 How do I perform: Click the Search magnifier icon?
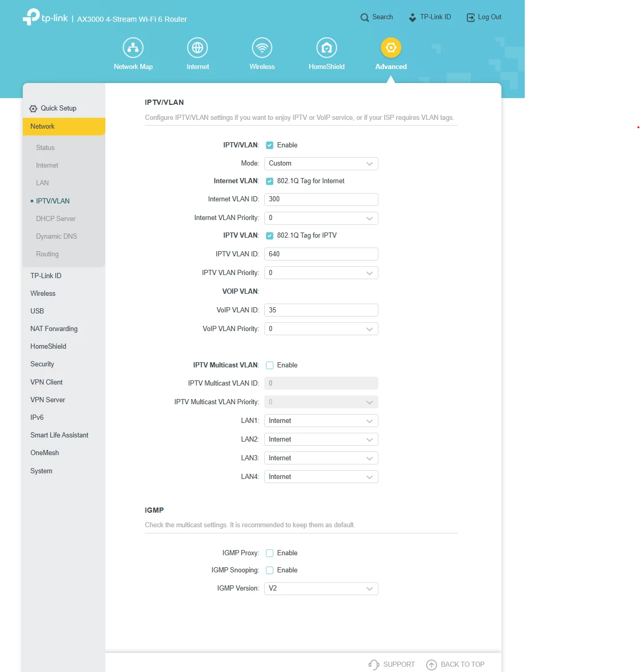click(x=365, y=18)
